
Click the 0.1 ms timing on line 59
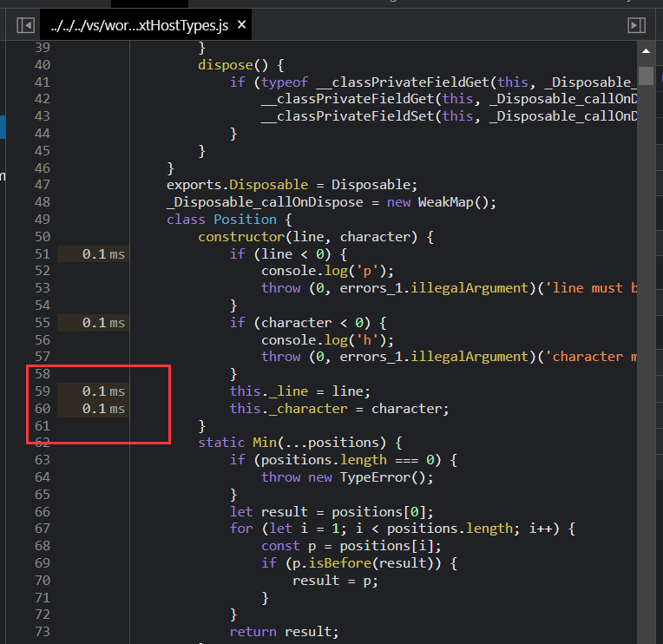103,391
